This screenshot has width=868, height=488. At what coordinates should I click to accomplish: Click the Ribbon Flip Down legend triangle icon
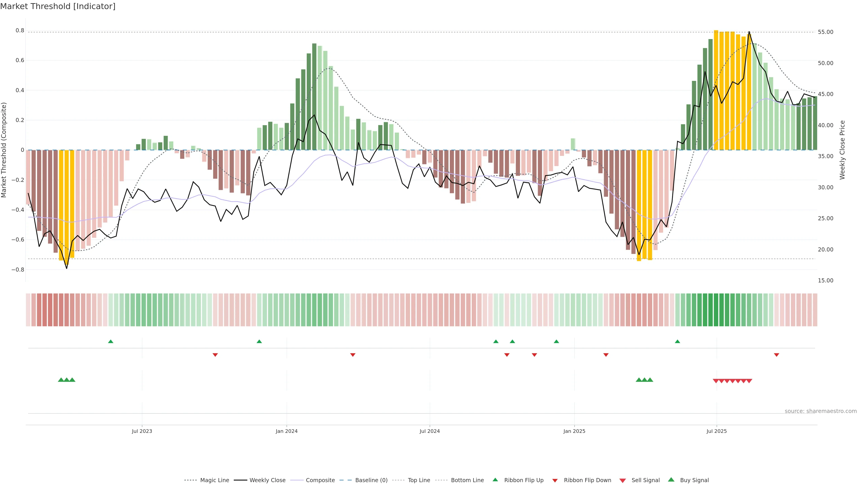pyautogui.click(x=555, y=481)
